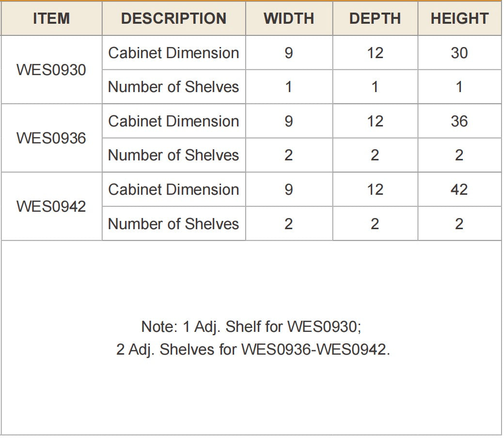Click Number of Shelves label under WES0936
504x438 pixels.
[x=173, y=155]
